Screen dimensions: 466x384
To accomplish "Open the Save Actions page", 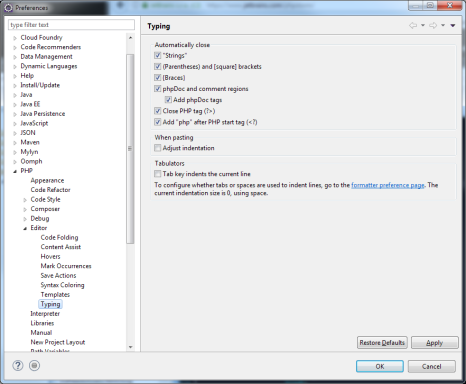I will (58, 275).
